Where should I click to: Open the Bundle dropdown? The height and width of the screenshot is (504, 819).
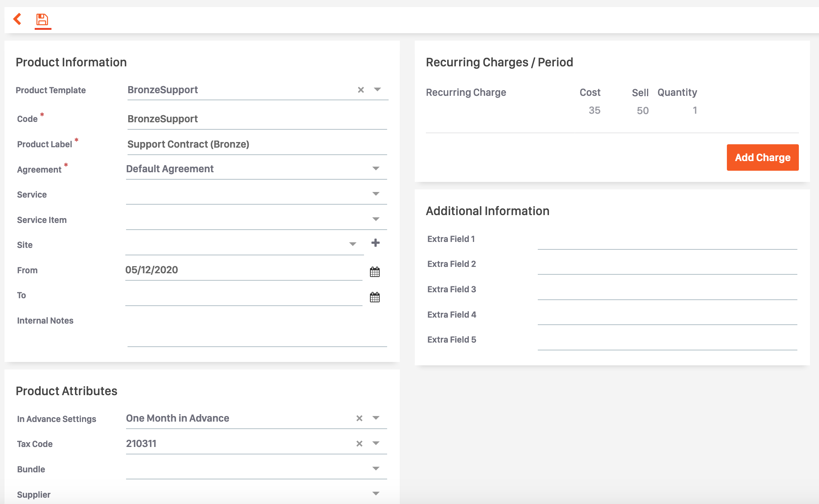(x=376, y=469)
